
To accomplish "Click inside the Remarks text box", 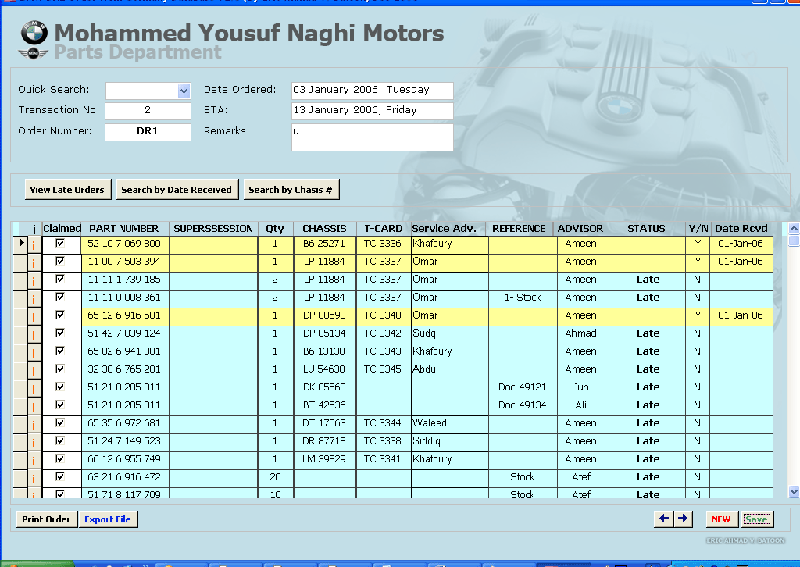I will tap(372, 136).
